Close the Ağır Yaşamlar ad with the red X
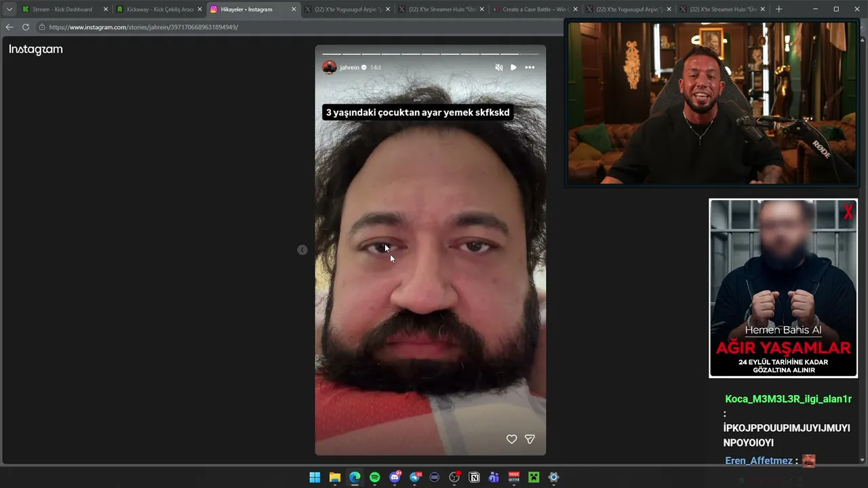Screen dimensions: 868x488 tap(848, 213)
